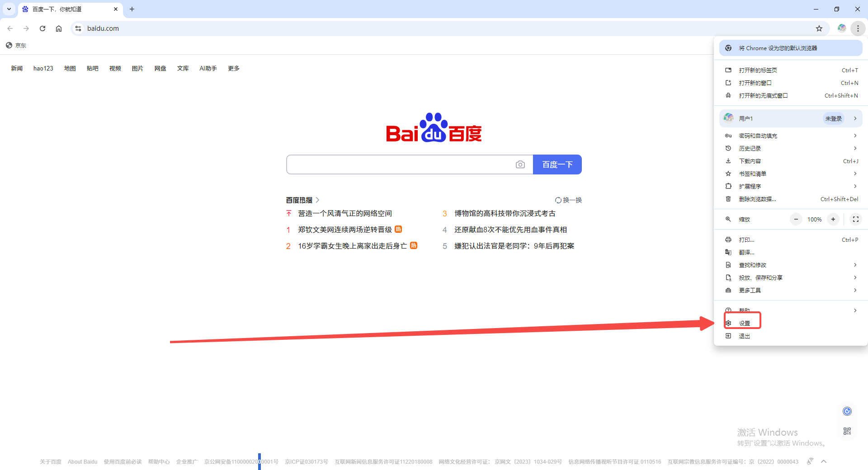Viewport: 868px width, 470px height.
Task: Open the 关于百度 footer link
Action: (50, 461)
